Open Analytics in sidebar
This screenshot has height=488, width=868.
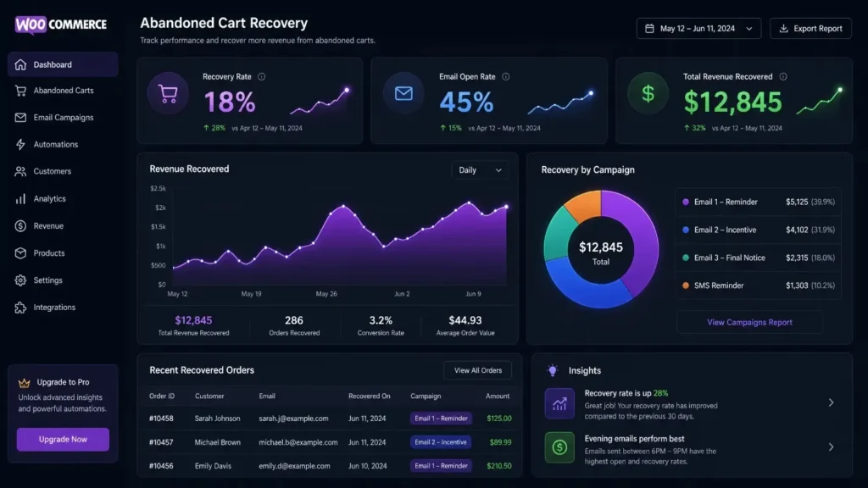point(63,198)
